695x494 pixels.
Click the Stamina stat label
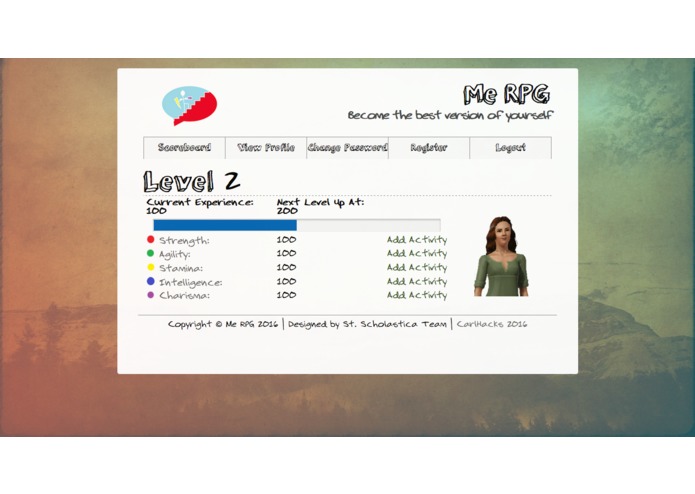[181, 268]
